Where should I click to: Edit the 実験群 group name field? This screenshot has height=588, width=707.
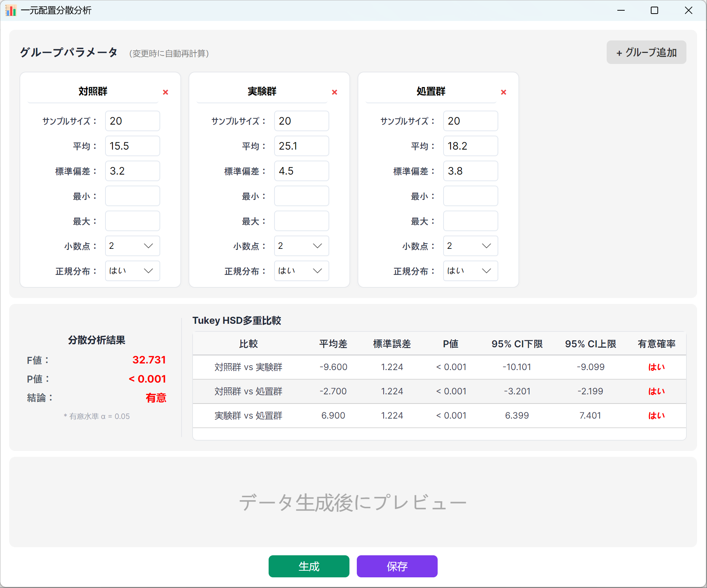262,92
